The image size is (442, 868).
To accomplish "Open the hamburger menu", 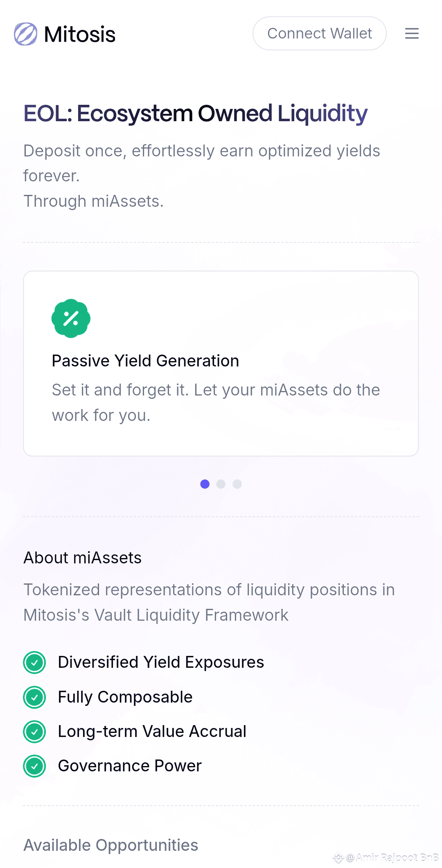I will click(x=412, y=34).
